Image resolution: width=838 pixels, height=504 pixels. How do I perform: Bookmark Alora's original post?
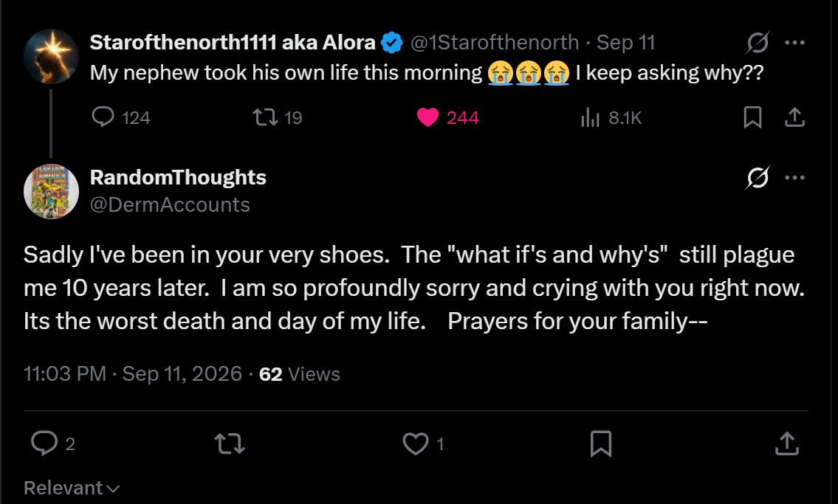tap(752, 117)
